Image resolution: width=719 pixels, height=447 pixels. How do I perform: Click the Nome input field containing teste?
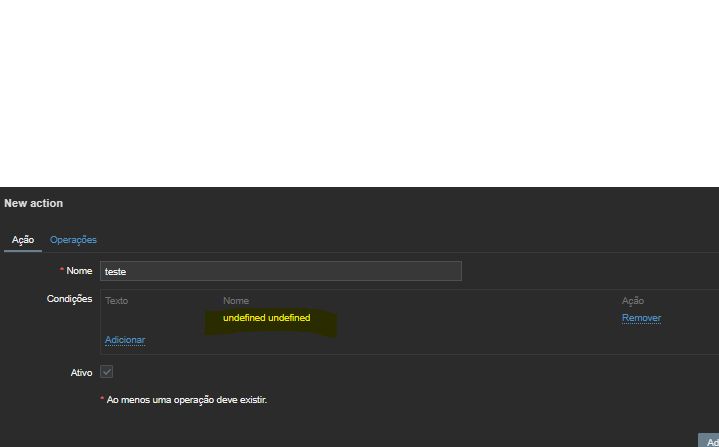tap(281, 271)
